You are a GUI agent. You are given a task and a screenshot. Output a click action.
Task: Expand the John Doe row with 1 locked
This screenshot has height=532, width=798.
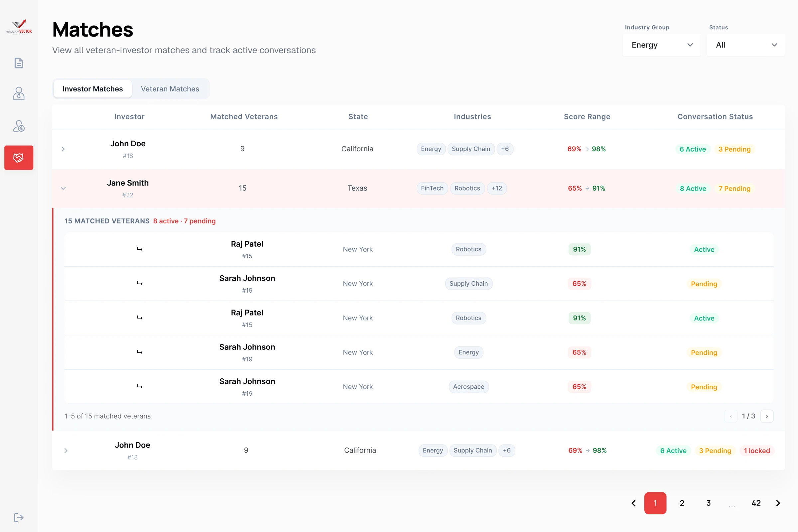(66, 451)
